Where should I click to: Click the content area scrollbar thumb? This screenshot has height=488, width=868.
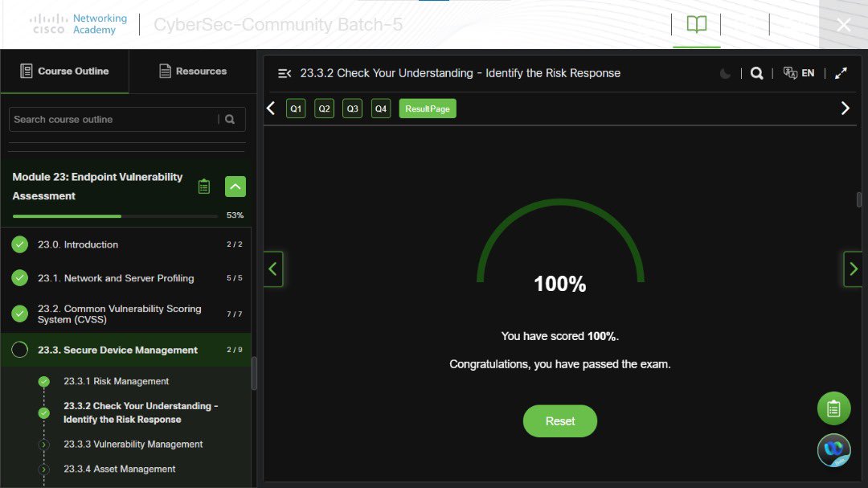(859, 199)
